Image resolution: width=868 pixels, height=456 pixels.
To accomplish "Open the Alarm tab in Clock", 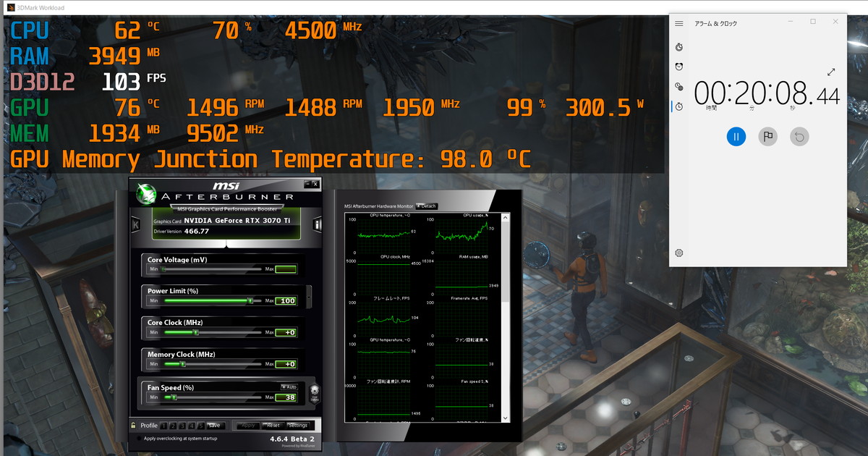I will click(679, 67).
